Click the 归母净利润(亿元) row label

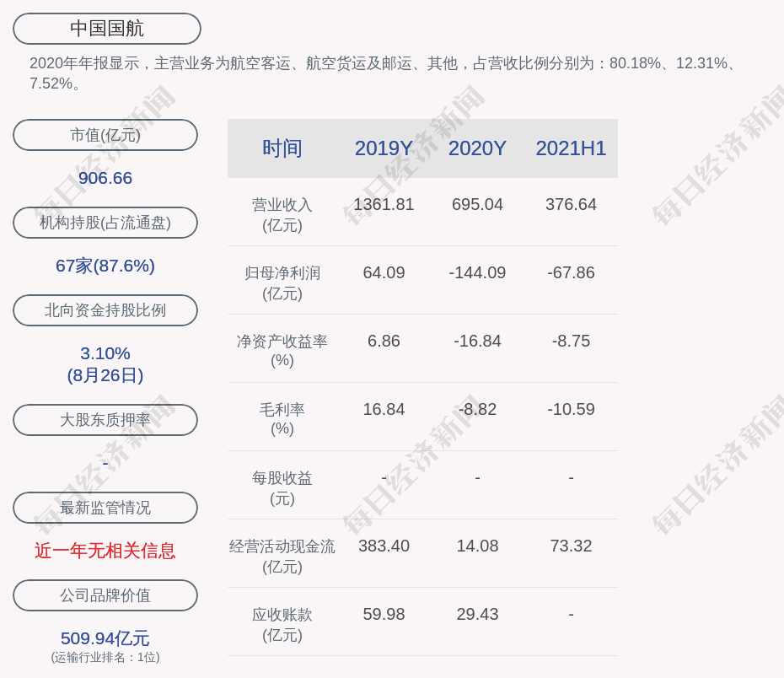[282, 283]
